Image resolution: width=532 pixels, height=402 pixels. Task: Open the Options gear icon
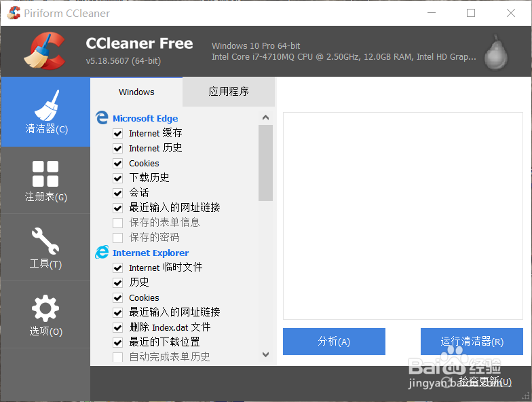45,308
